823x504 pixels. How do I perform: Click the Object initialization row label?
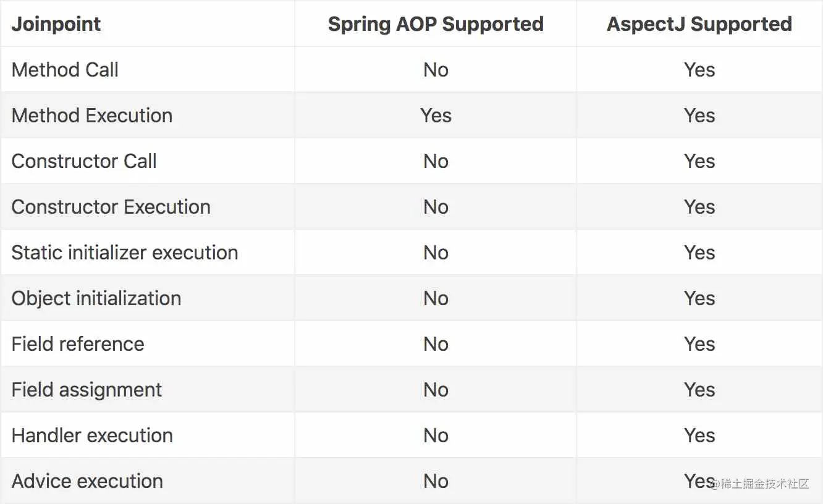click(96, 298)
